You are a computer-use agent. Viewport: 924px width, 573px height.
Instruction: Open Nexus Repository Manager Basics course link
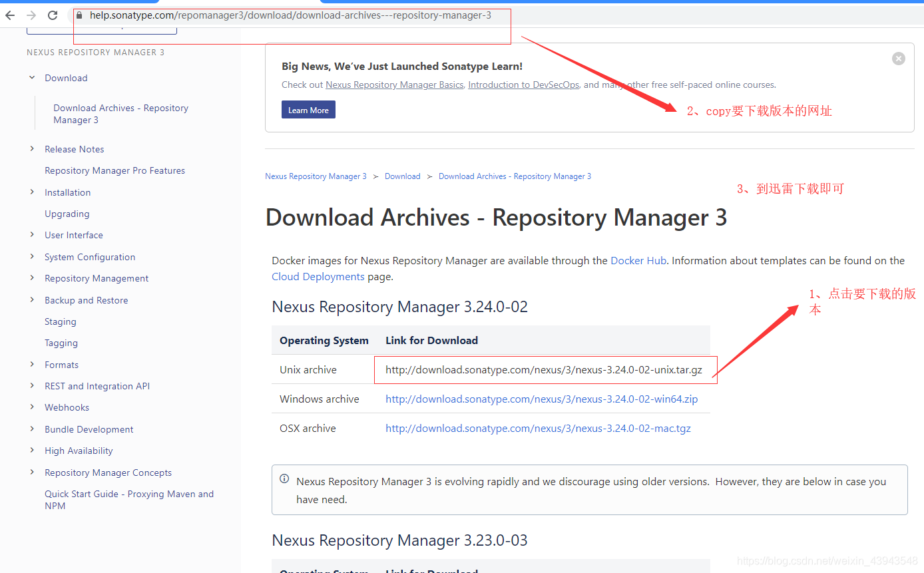pyautogui.click(x=394, y=85)
